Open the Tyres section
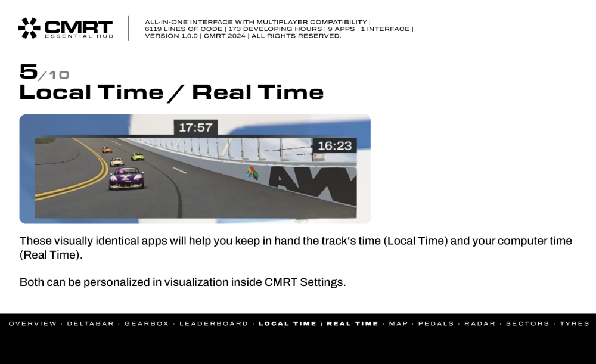This screenshot has width=596, height=364. 575,323
